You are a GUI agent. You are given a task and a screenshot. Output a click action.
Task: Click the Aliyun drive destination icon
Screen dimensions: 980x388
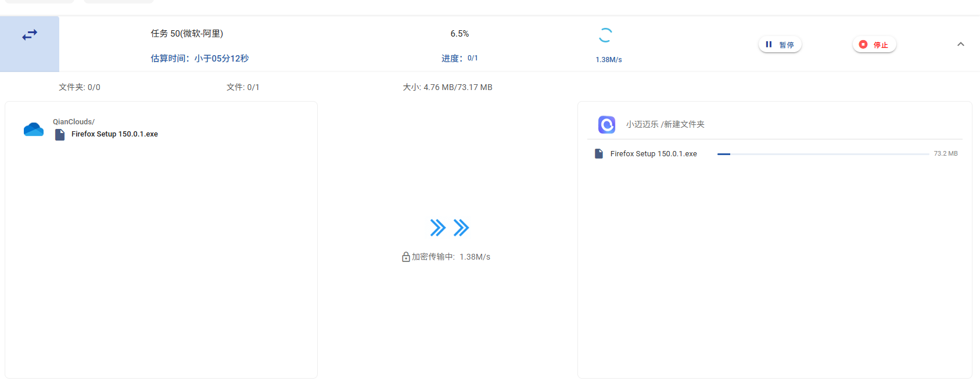[606, 124]
